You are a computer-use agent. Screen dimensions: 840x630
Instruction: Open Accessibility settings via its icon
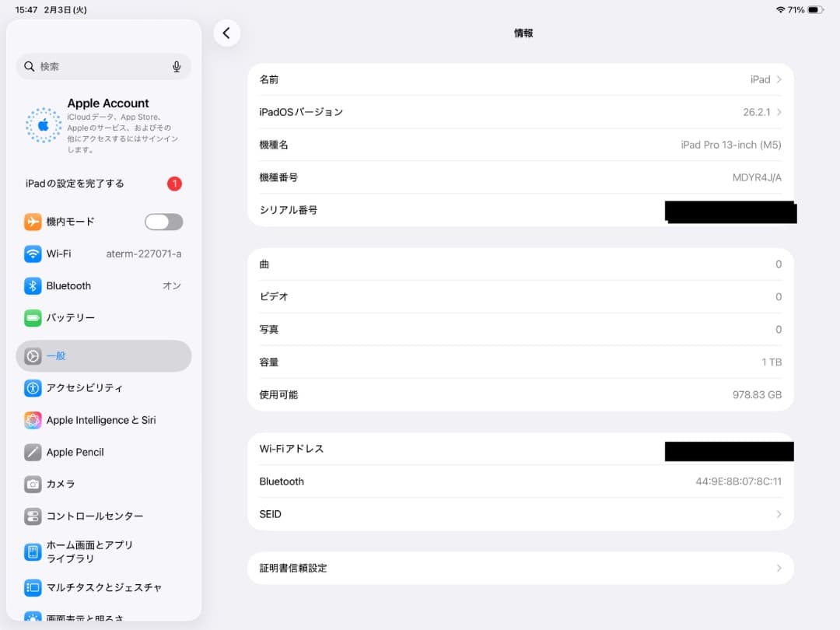click(31, 387)
